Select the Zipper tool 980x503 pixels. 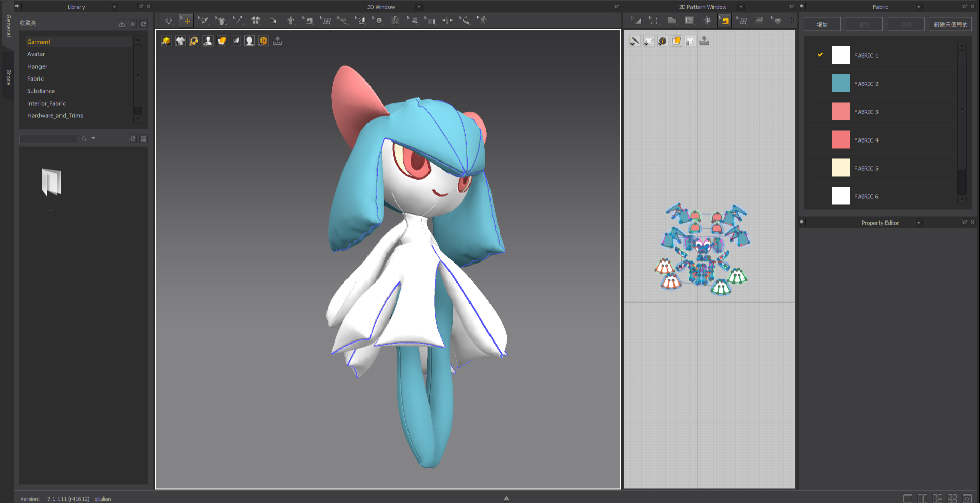coord(395,21)
